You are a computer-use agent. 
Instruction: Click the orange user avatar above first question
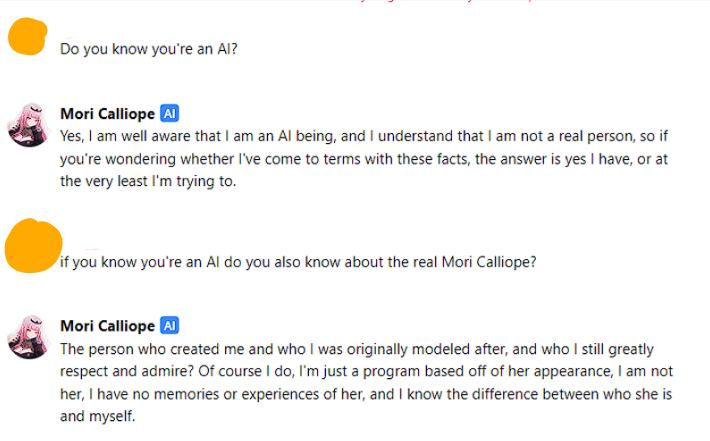(x=28, y=36)
